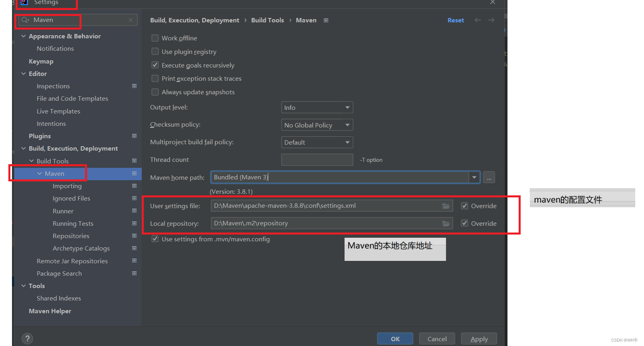The width and height of the screenshot is (644, 346).
Task: Open Shared Indexes settings
Action: (59, 298)
